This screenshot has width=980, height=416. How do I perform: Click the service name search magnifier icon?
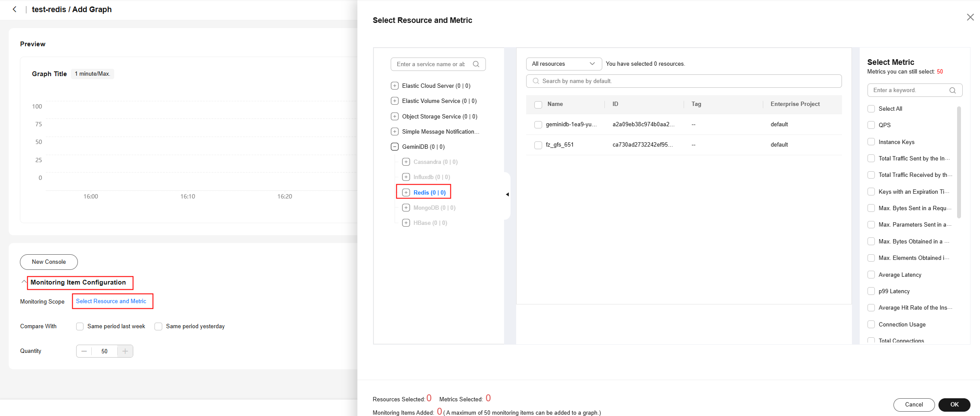tap(476, 64)
